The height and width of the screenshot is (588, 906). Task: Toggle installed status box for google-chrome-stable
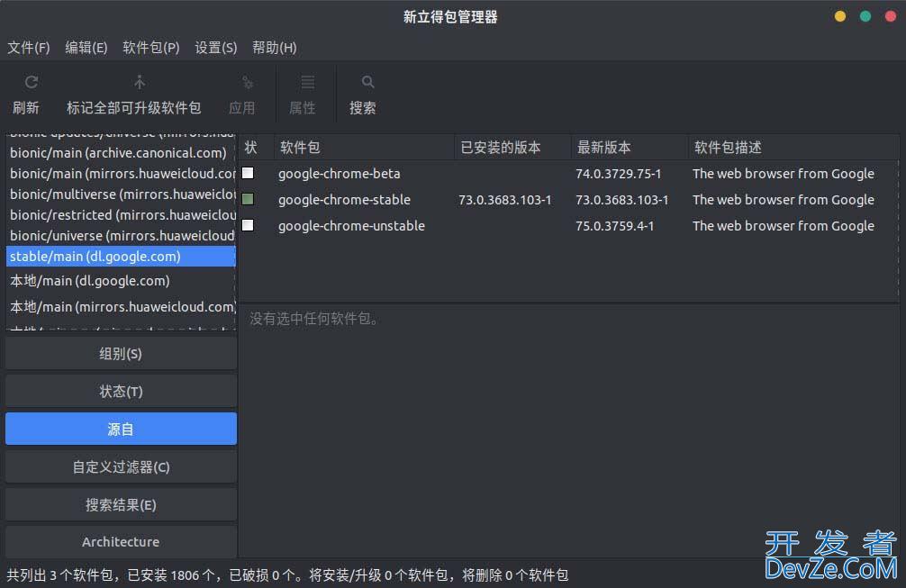248,199
